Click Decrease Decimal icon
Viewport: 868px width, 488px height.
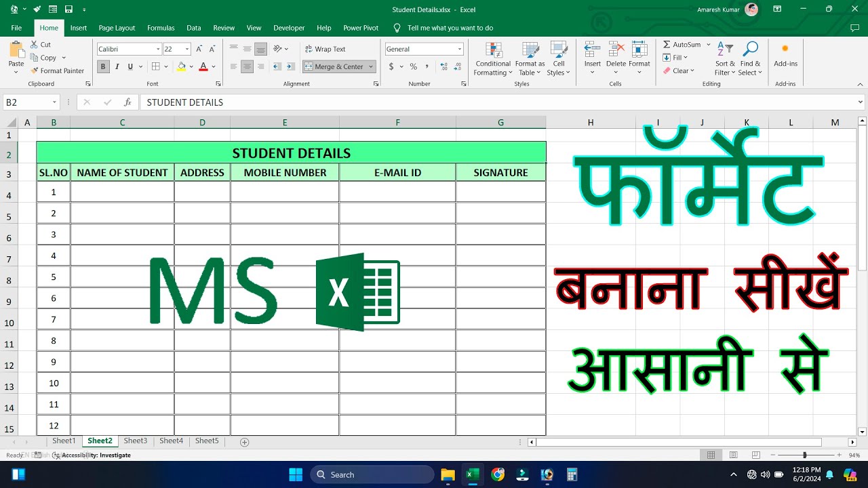(459, 66)
